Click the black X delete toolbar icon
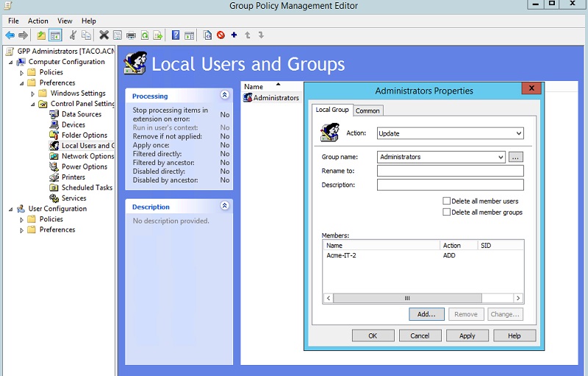 (x=104, y=35)
